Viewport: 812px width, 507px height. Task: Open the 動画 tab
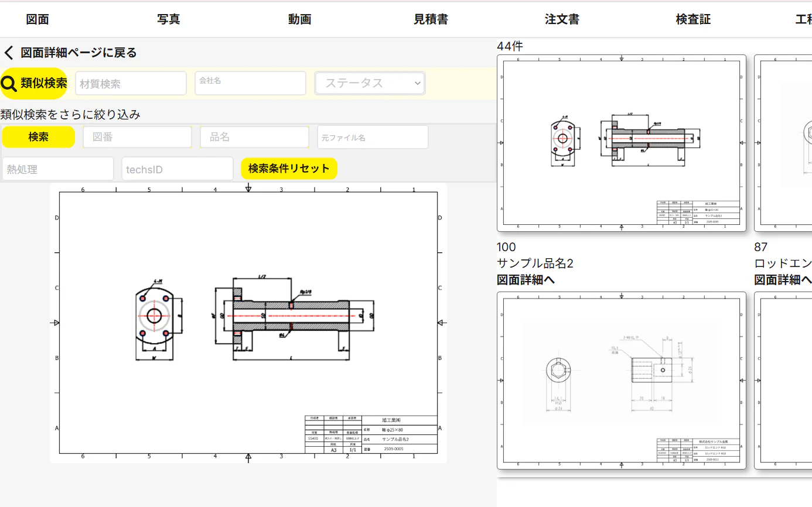[x=299, y=19]
